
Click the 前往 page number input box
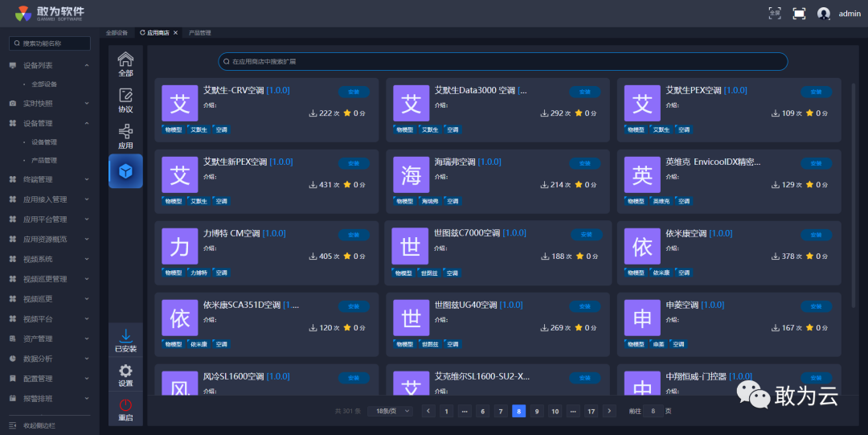653,411
